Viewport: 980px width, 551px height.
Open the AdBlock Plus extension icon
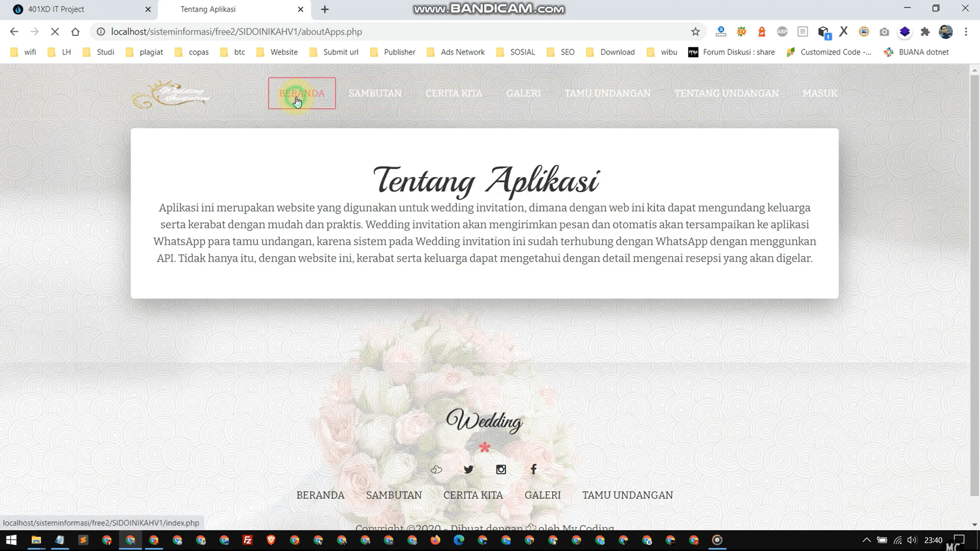(x=782, y=32)
